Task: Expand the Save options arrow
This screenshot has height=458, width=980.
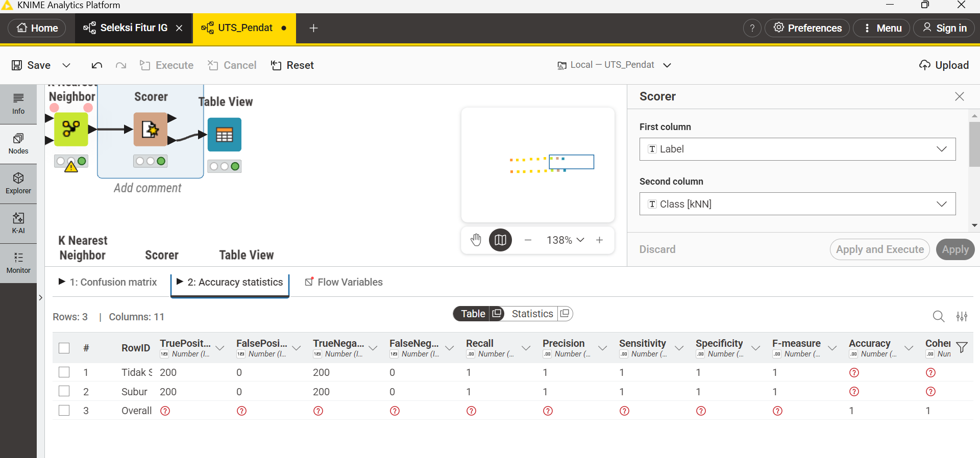Action: (66, 65)
